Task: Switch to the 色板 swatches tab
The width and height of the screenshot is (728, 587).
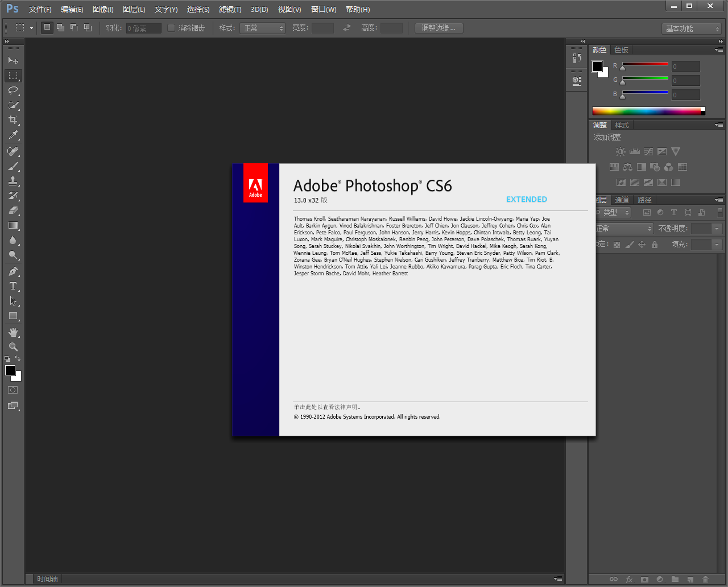Action: coord(622,50)
